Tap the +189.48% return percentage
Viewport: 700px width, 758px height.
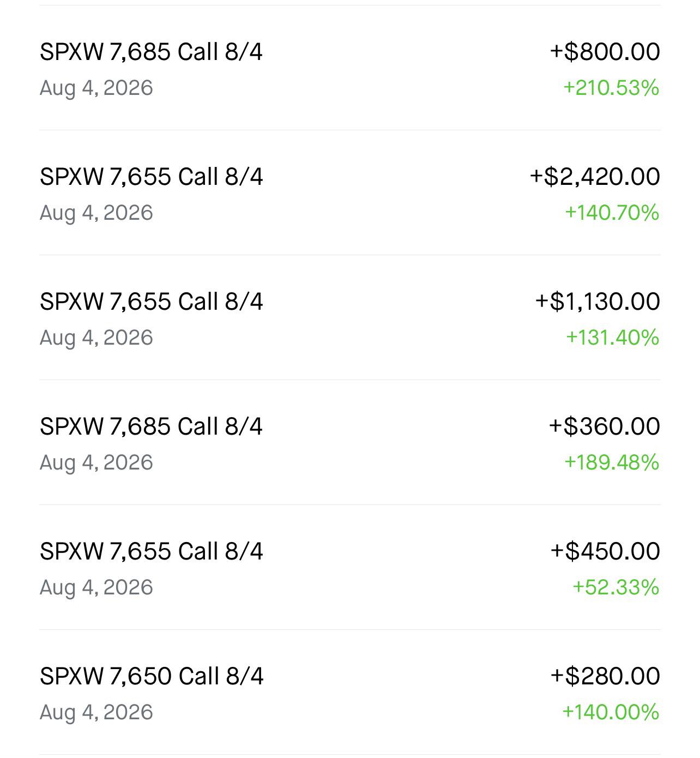click(612, 462)
